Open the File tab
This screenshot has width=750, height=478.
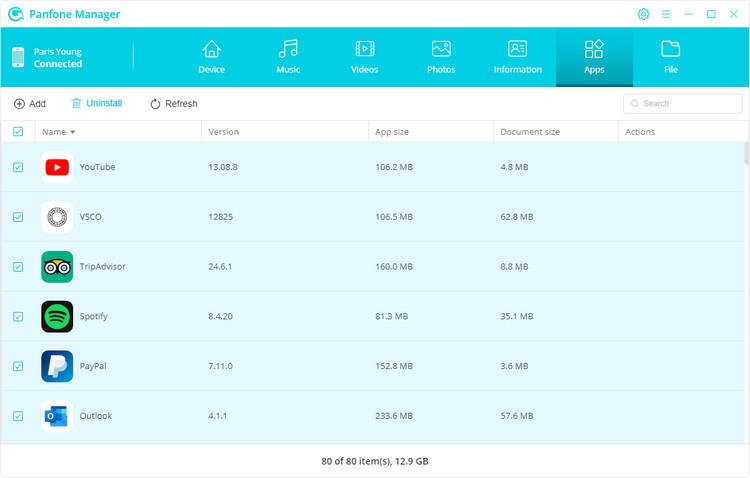click(x=671, y=57)
